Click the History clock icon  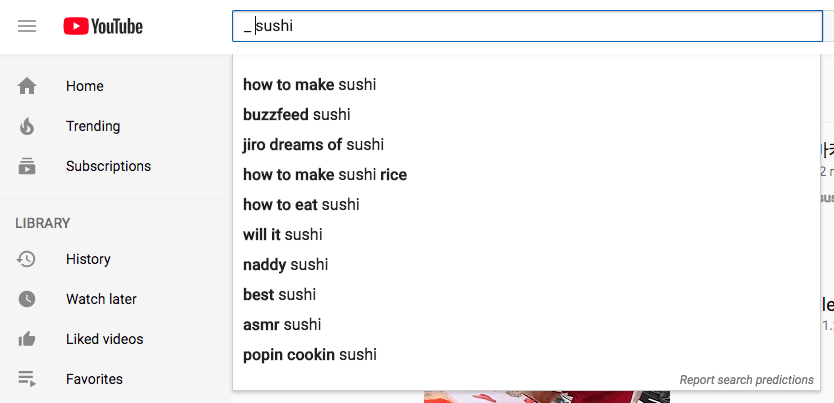[27, 260]
